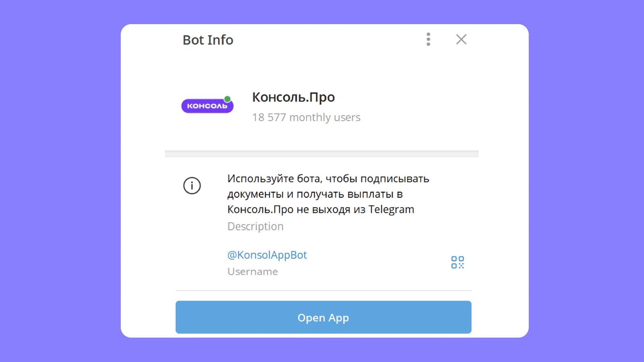
Task: Close the Bot Info dialog
Action: [461, 39]
